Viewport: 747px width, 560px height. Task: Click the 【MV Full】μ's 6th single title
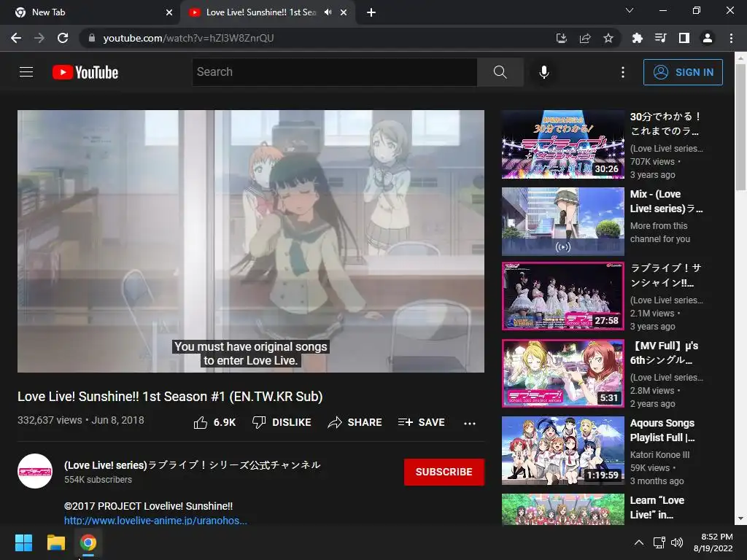point(664,353)
